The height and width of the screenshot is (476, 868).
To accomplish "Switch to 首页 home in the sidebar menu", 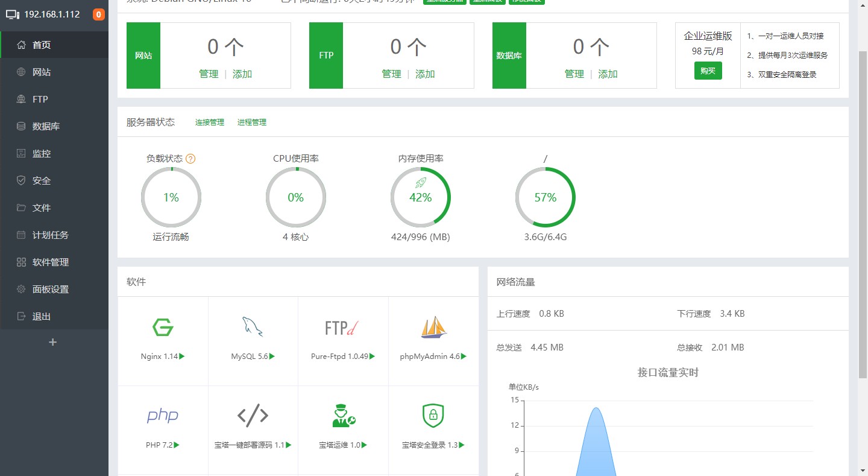I will (20, 45).
